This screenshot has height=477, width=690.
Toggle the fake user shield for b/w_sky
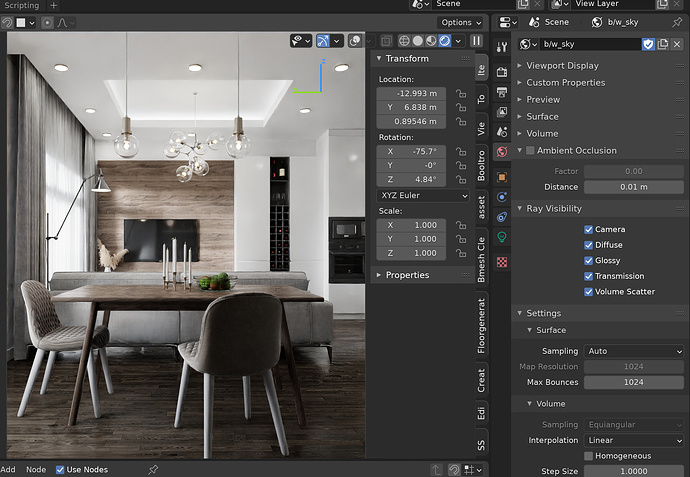click(648, 44)
